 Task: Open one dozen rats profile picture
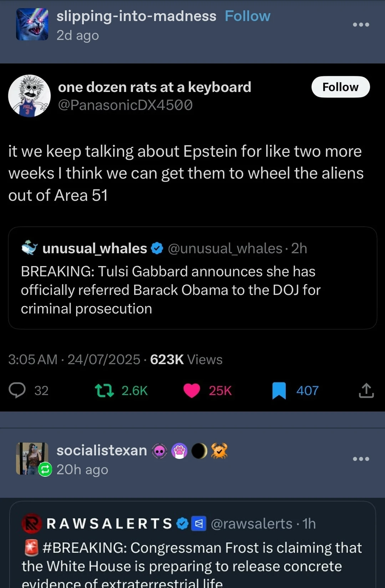pos(29,96)
